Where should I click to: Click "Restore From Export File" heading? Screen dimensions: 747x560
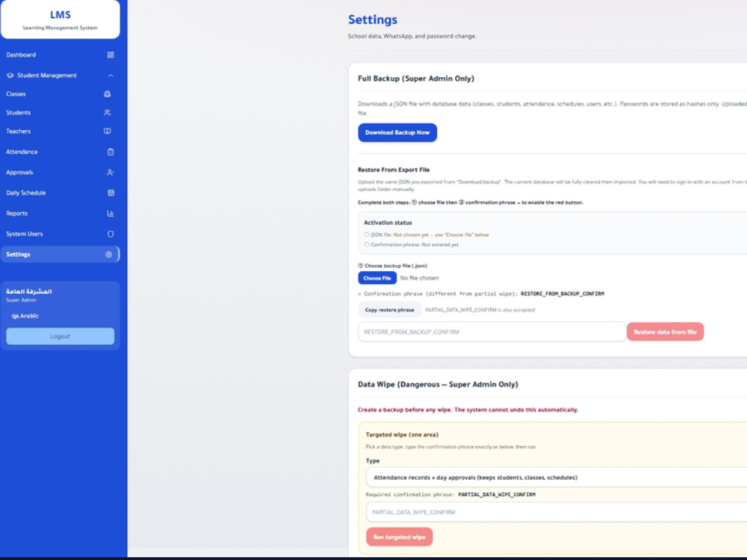pyautogui.click(x=394, y=169)
